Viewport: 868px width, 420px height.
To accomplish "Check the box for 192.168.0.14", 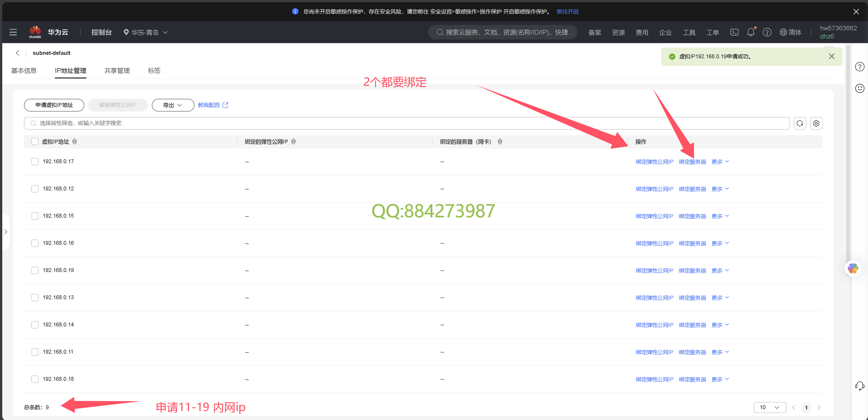I will [35, 325].
